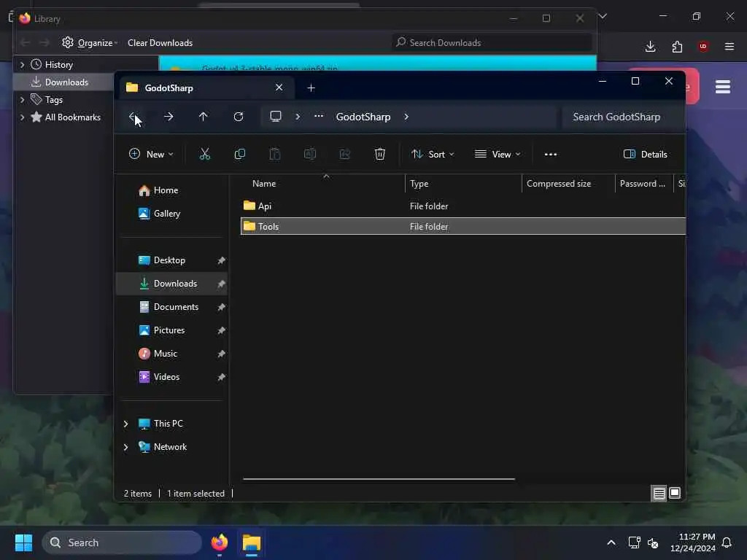Open the Sort dropdown menu
The width and height of the screenshot is (747, 560).
point(433,155)
